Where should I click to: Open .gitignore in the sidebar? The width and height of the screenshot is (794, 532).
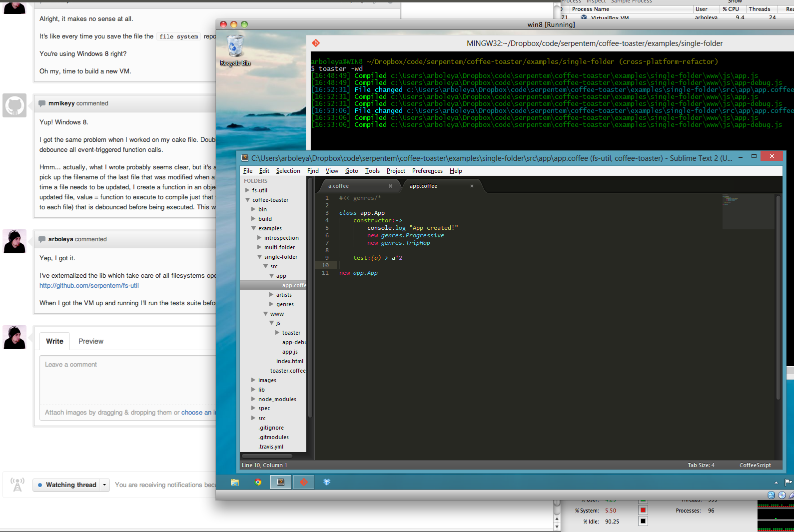click(x=271, y=428)
